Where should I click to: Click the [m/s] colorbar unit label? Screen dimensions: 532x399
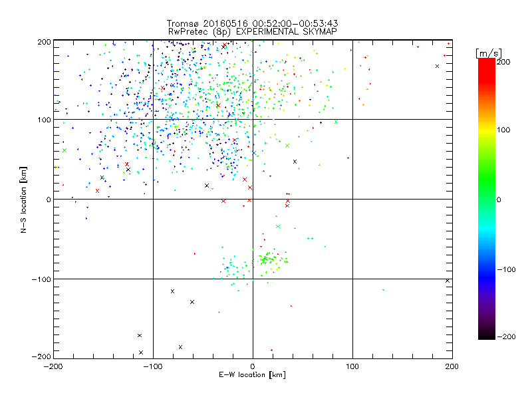pos(489,53)
